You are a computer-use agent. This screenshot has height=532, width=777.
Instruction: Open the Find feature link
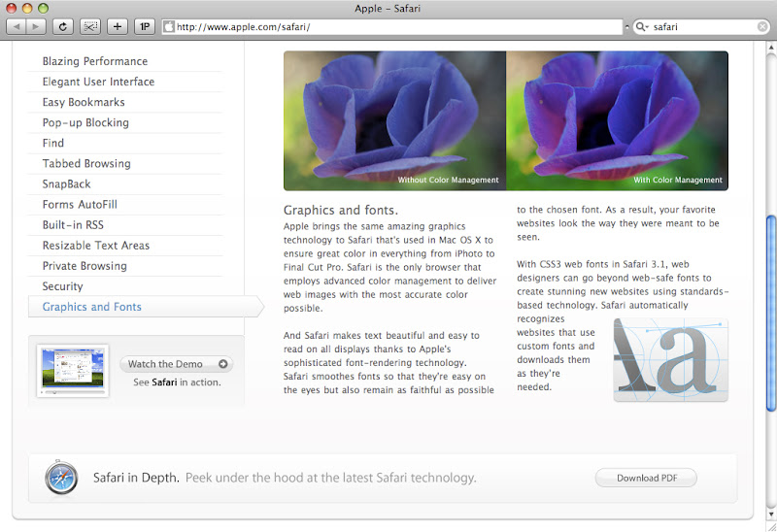click(53, 143)
